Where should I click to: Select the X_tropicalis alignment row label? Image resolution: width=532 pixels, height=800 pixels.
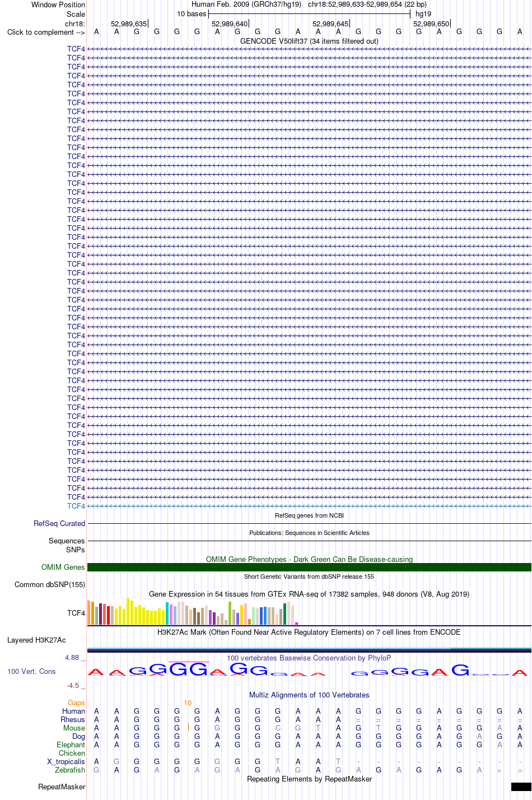tap(66, 762)
